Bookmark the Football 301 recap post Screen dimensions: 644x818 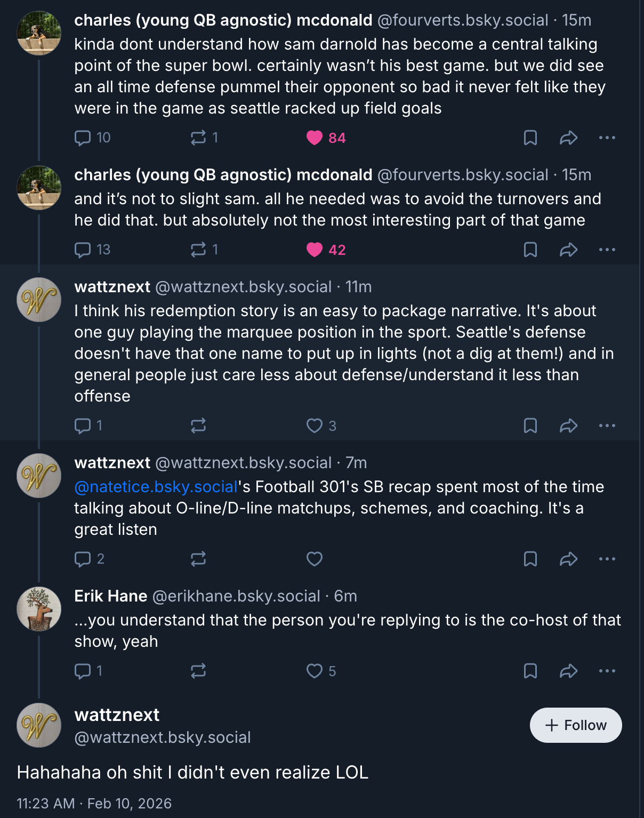[x=530, y=559]
